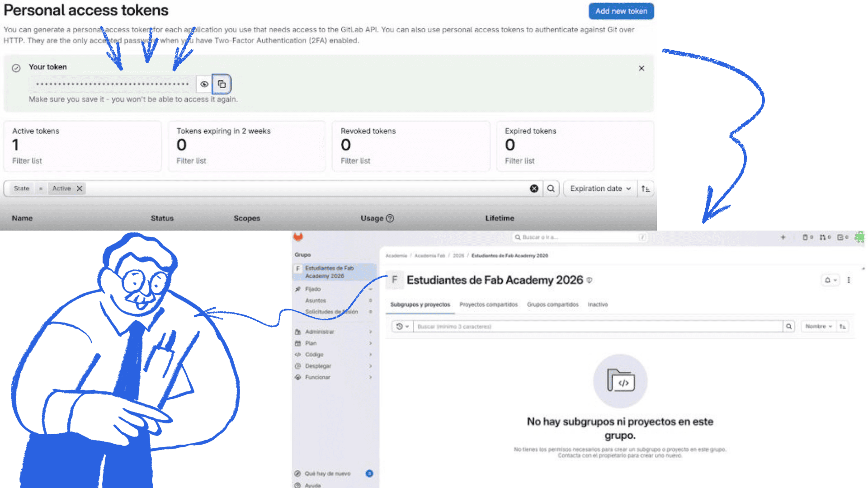
Task: Click the token search magnifier icon
Action: click(x=551, y=188)
